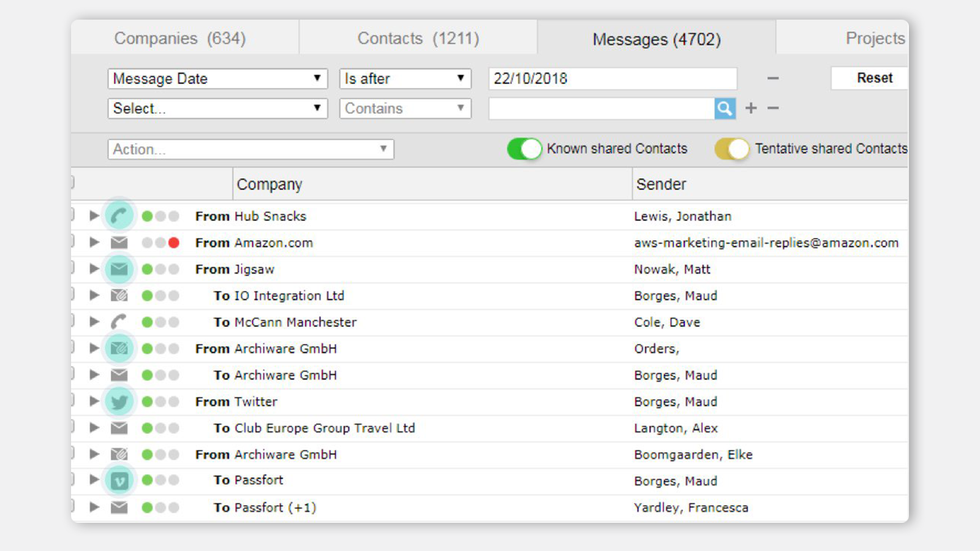The height and width of the screenshot is (551, 980).
Task: Open the Message Date filter dropdown
Action: point(217,78)
